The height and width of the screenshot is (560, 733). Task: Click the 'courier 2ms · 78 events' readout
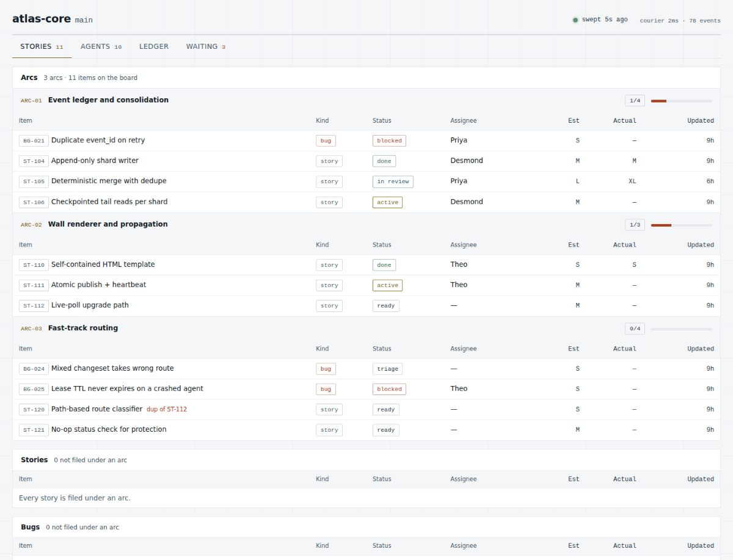tap(680, 21)
